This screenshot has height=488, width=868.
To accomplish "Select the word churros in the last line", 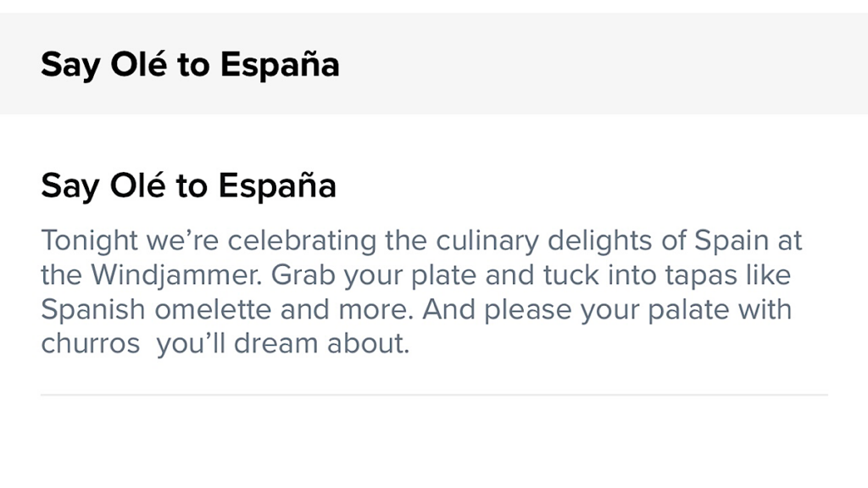I will tap(90, 344).
